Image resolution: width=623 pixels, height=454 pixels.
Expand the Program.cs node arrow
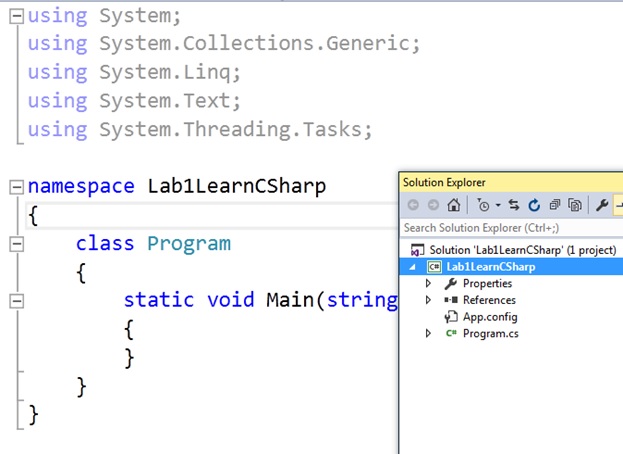pos(429,334)
